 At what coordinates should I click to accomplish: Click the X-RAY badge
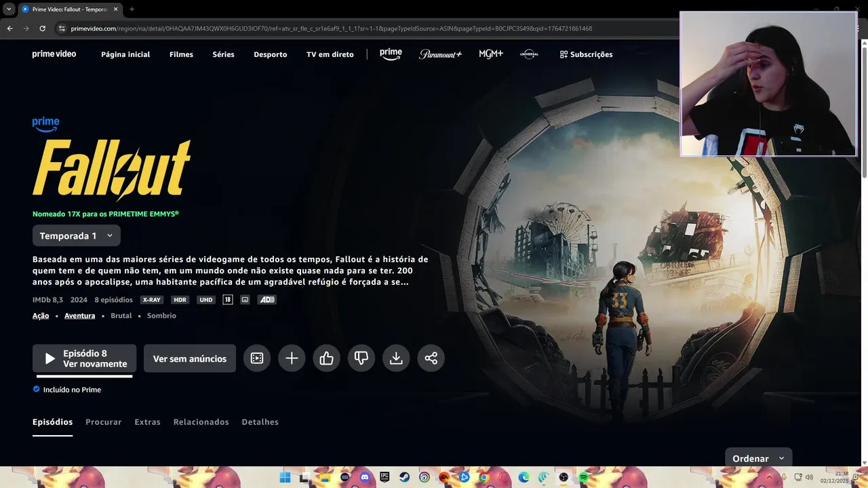(x=152, y=300)
